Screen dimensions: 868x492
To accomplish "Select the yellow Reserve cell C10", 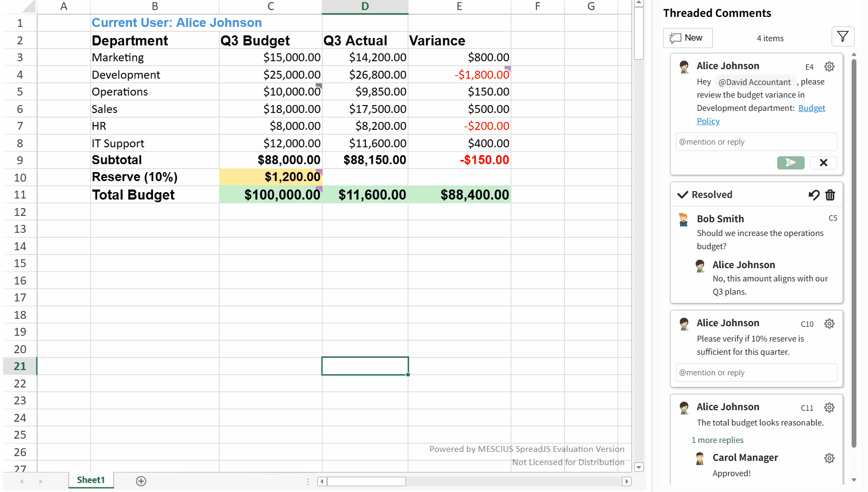I will (x=270, y=177).
